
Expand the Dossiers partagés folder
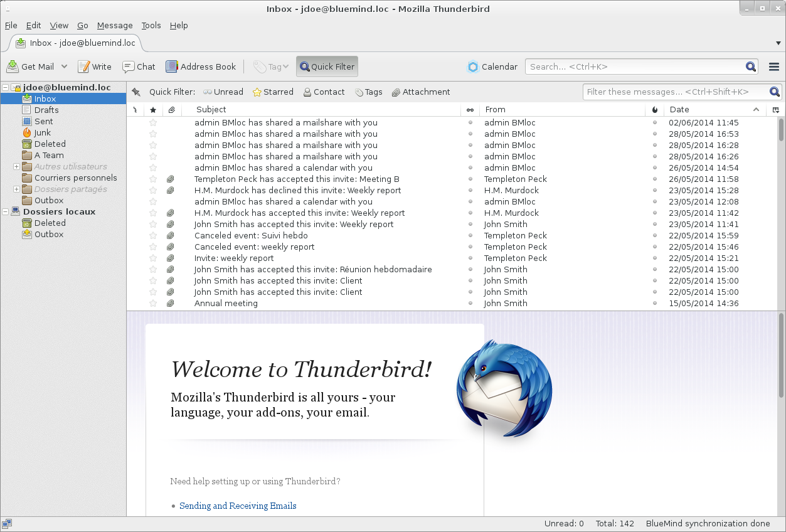point(16,189)
